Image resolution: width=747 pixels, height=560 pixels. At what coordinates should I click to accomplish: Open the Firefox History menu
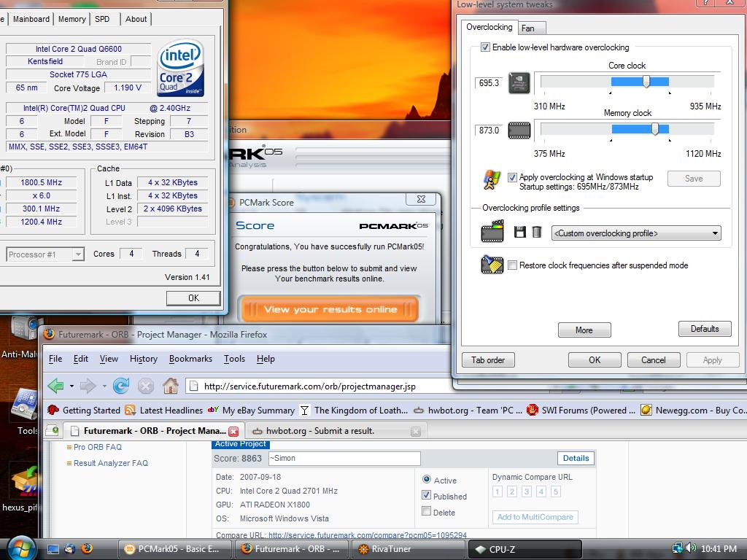pyautogui.click(x=144, y=359)
